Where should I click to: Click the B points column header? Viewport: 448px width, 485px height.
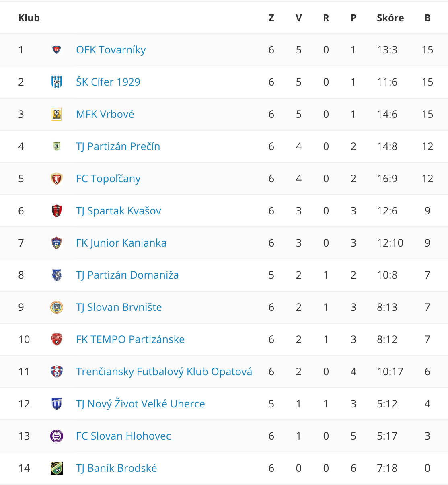coord(427,18)
